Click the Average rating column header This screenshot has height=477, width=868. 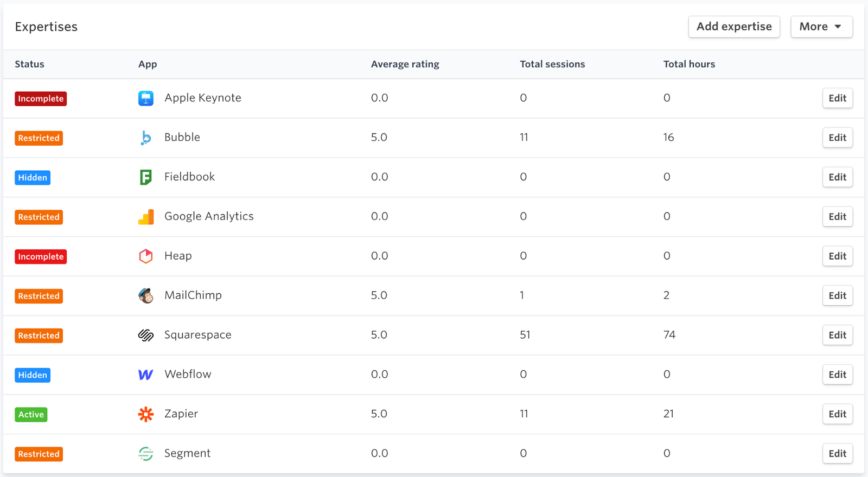point(405,64)
